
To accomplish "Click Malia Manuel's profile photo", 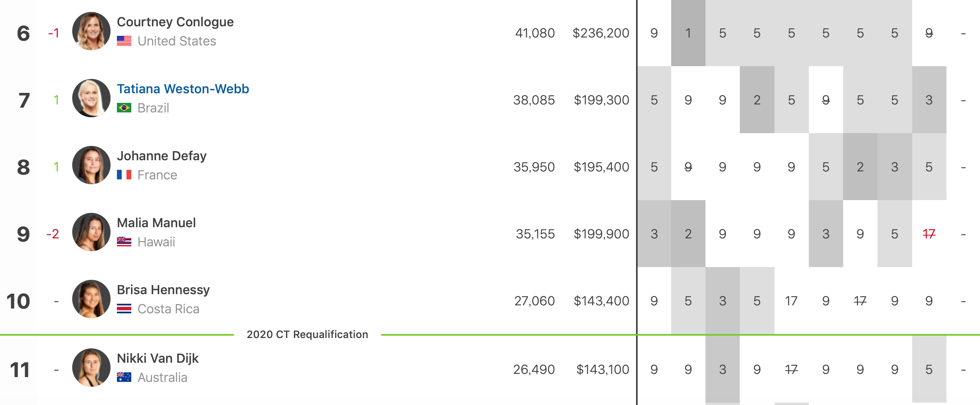I will (x=91, y=232).
